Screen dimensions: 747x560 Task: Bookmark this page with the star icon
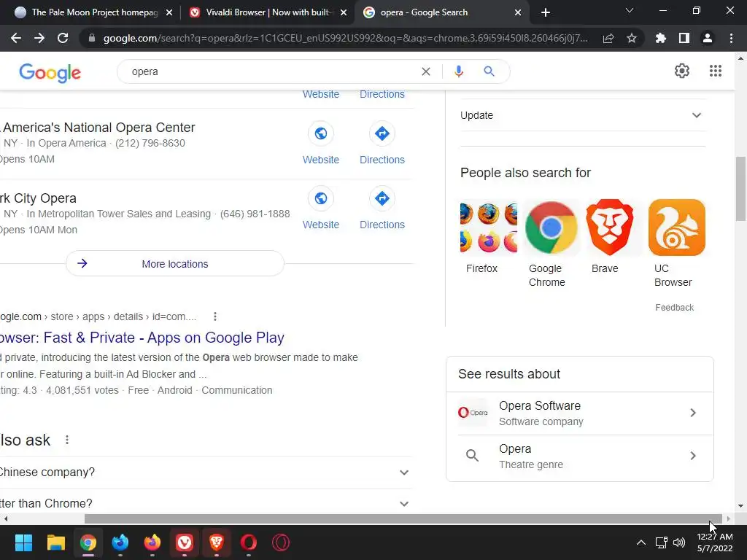coord(632,38)
